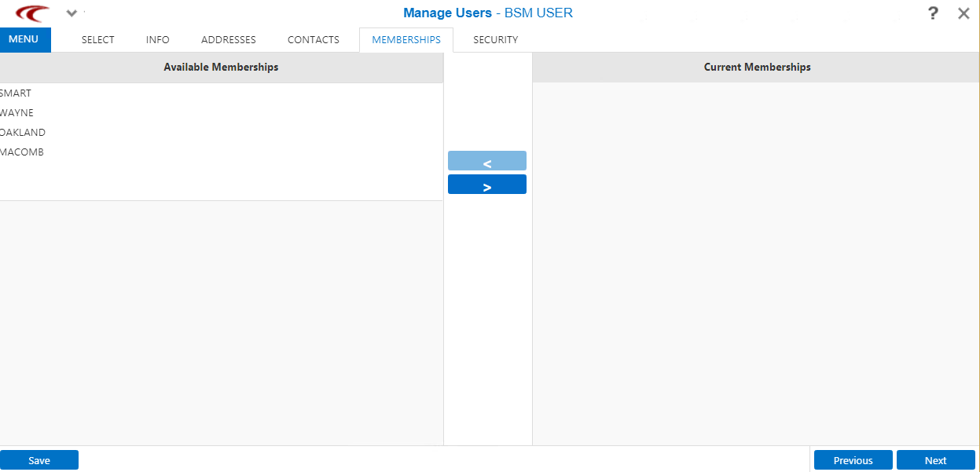This screenshot has height=472, width=980.
Task: Click the red swoosh application logo
Action: click(32, 13)
